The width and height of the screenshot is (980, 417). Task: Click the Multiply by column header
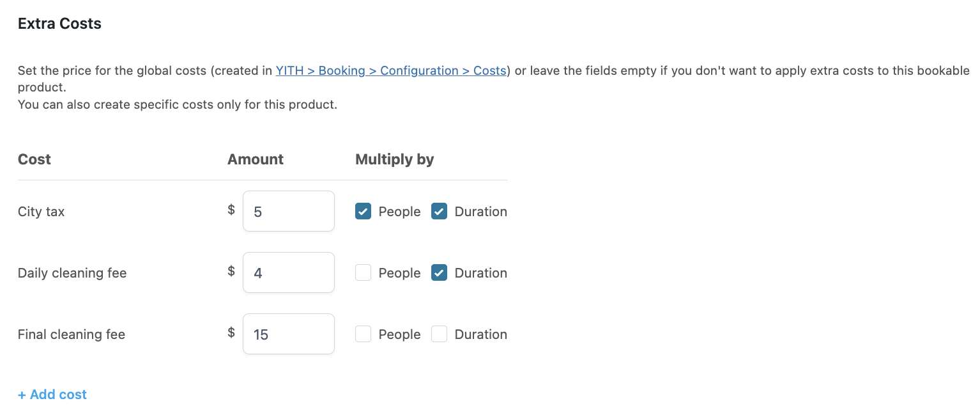[x=394, y=159]
